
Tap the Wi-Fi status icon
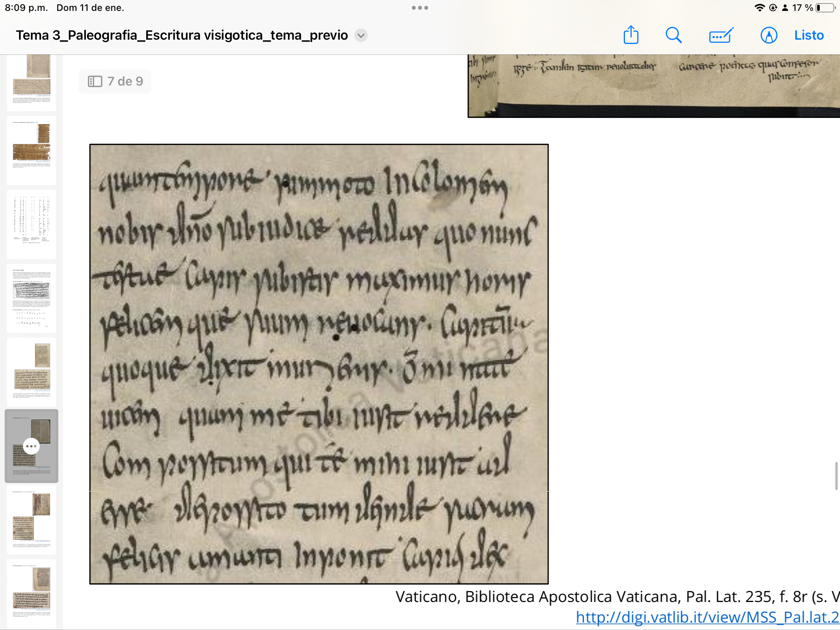[759, 8]
